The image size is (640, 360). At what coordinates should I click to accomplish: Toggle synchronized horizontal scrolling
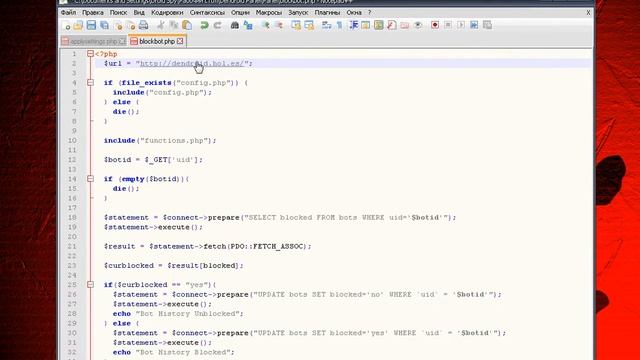[309, 25]
